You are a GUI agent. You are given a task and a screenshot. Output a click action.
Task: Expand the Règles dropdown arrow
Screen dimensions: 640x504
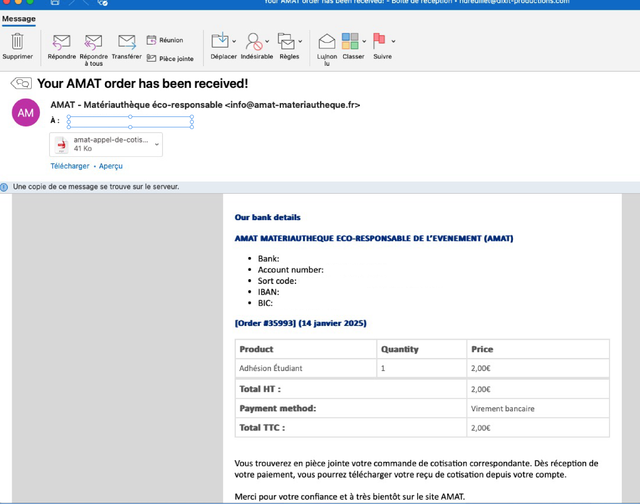[x=300, y=41]
